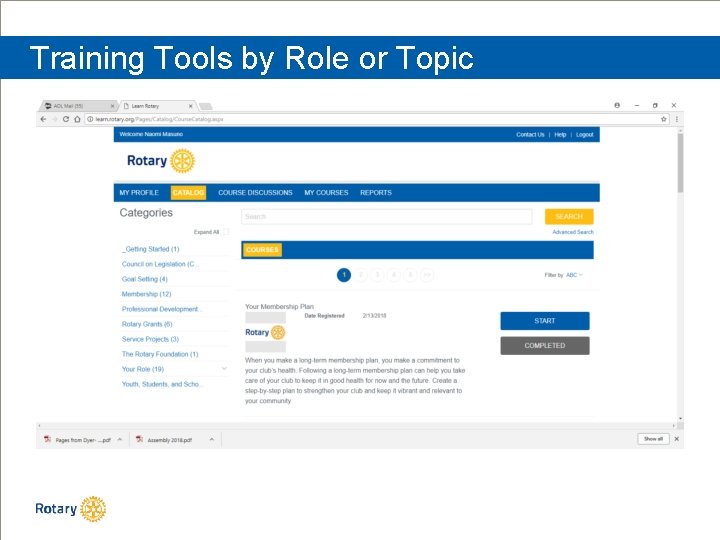The width and height of the screenshot is (720, 540).
Task: Open the Membership (12) category
Action: click(146, 294)
